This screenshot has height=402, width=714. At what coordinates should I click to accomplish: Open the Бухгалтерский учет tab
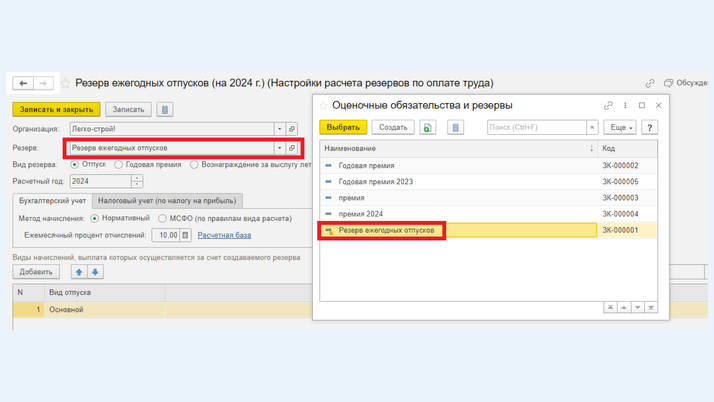click(53, 201)
